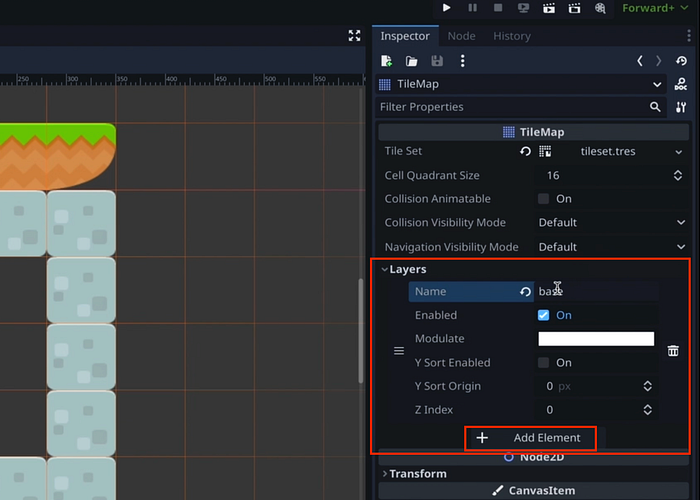This screenshot has width=700, height=500.
Task: Open extra resource options vertical dots
Action: 462,61
